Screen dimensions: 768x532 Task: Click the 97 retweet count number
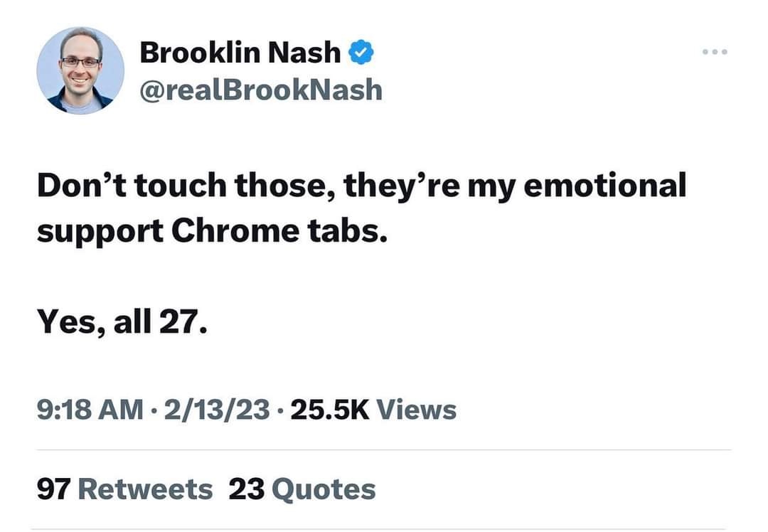coord(53,489)
